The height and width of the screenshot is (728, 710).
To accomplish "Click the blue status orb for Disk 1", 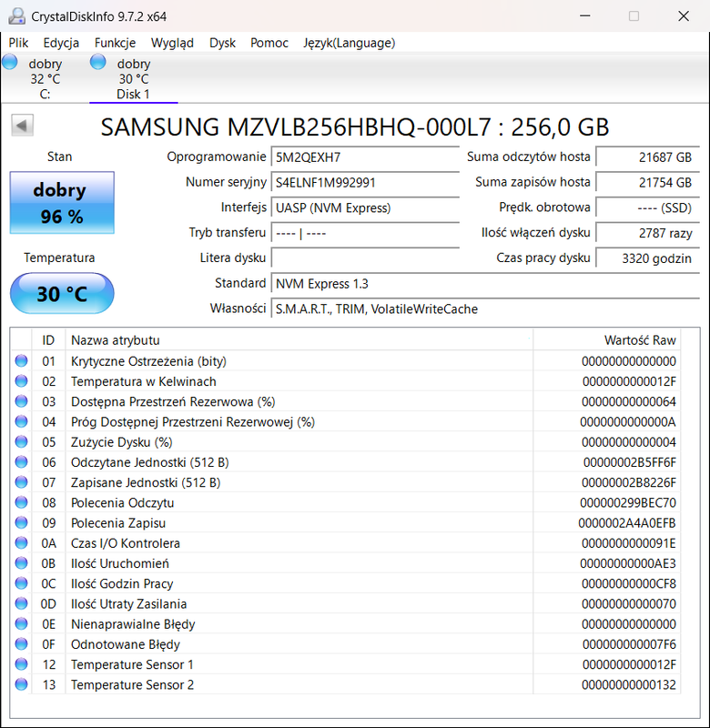I will click(98, 62).
